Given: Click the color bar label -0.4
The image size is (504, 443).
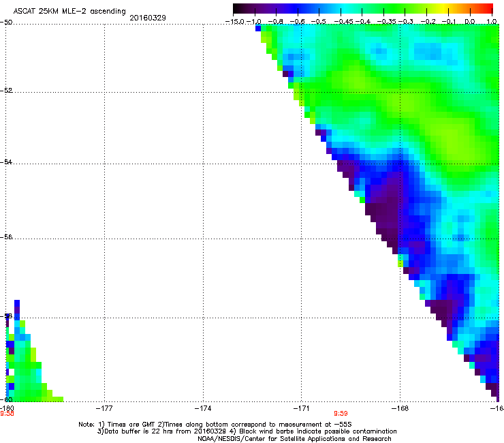Looking at the screenshot, I should point(362,22).
